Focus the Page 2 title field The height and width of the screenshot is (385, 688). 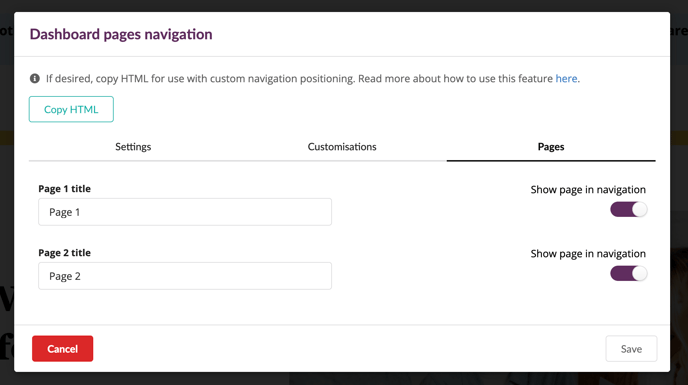[x=185, y=276]
